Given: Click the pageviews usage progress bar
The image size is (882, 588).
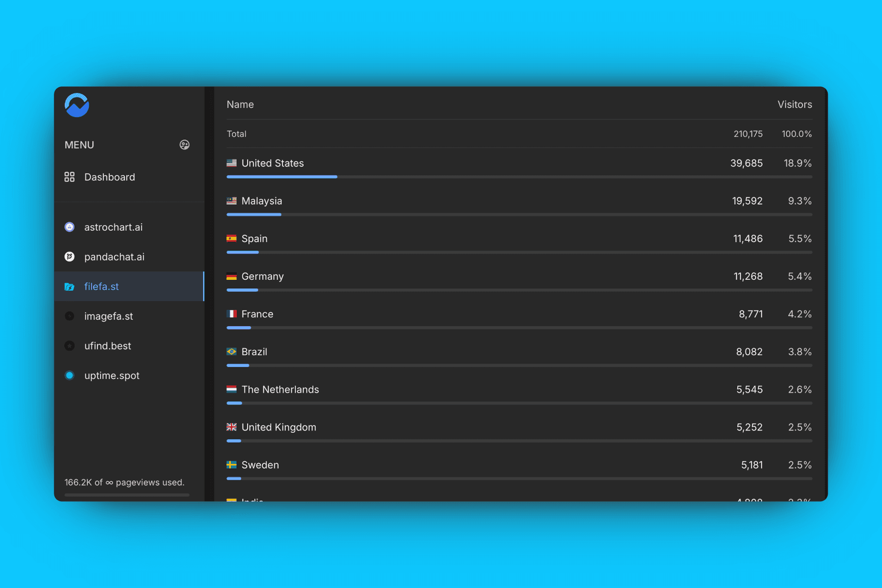Looking at the screenshot, I should (x=126, y=495).
